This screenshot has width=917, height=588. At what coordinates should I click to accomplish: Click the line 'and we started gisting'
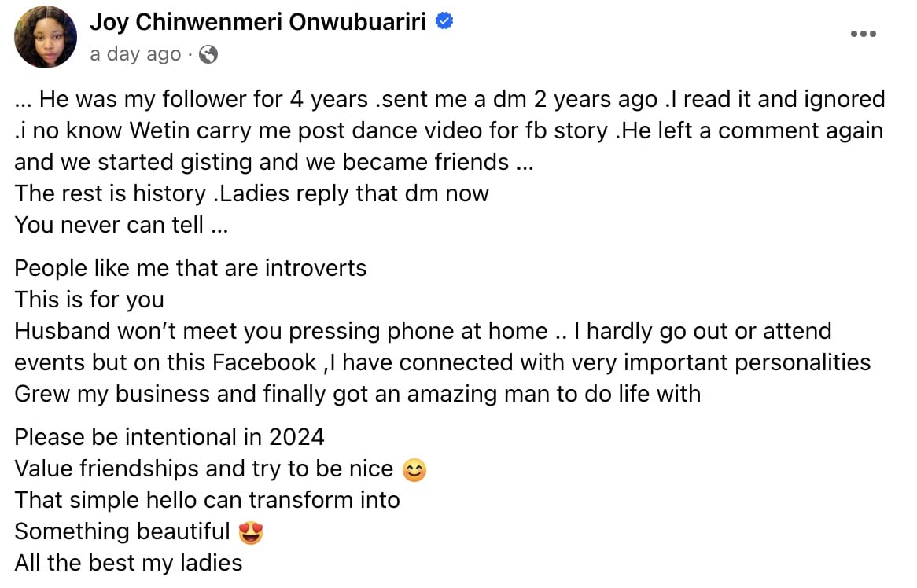pos(274,162)
